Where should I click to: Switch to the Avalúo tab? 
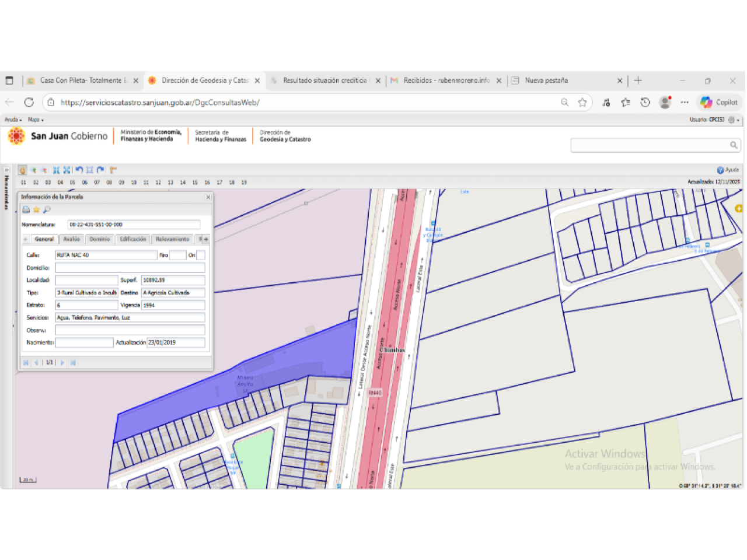point(72,239)
